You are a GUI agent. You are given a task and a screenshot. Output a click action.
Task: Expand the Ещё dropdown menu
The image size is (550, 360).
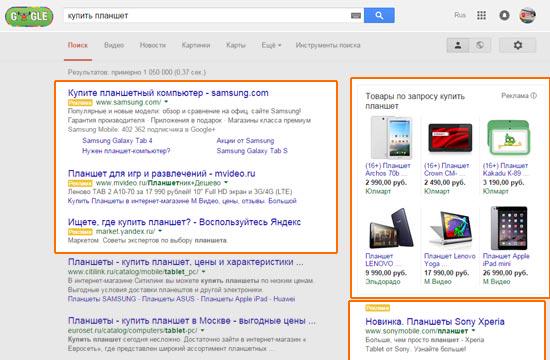[x=271, y=45]
